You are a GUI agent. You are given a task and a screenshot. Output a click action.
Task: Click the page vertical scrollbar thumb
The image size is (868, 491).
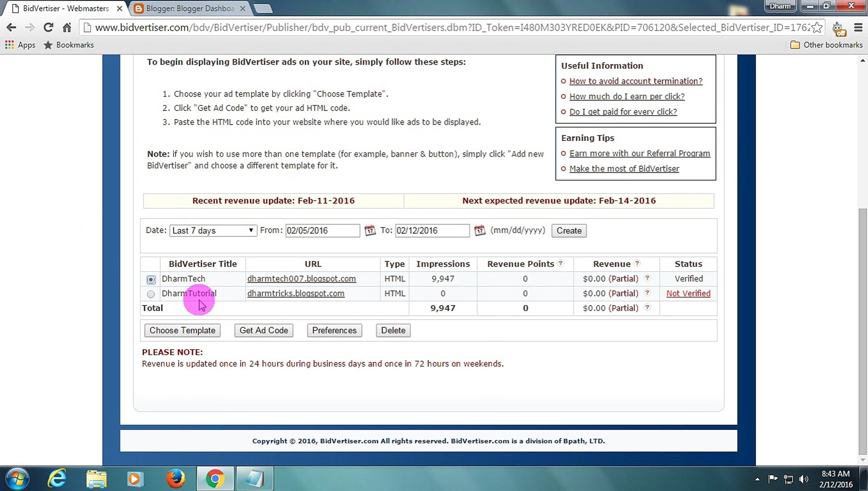(863, 331)
